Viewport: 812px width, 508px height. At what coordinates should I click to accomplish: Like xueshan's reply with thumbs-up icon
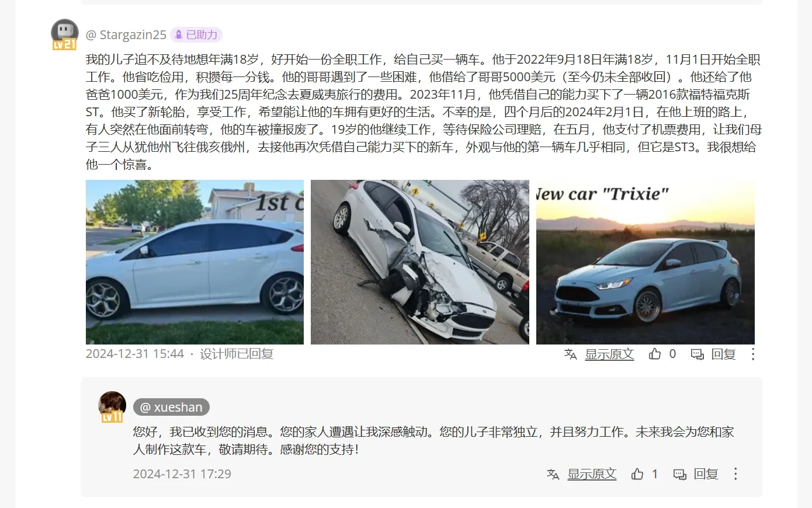(637, 474)
